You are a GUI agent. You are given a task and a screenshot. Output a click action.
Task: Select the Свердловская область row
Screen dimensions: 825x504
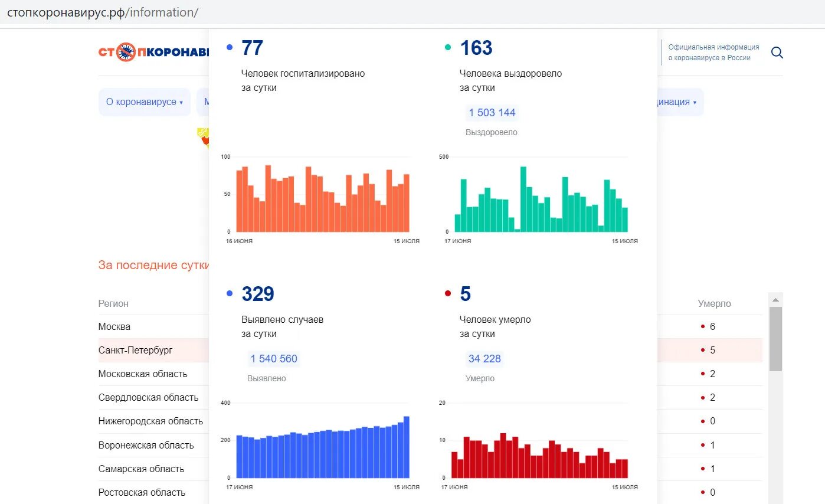(430, 397)
